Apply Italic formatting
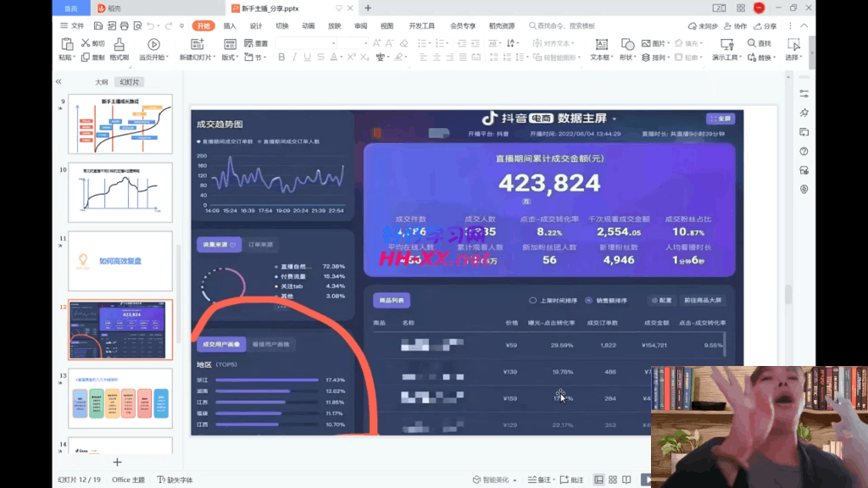868x488 pixels. pyautogui.click(x=294, y=57)
